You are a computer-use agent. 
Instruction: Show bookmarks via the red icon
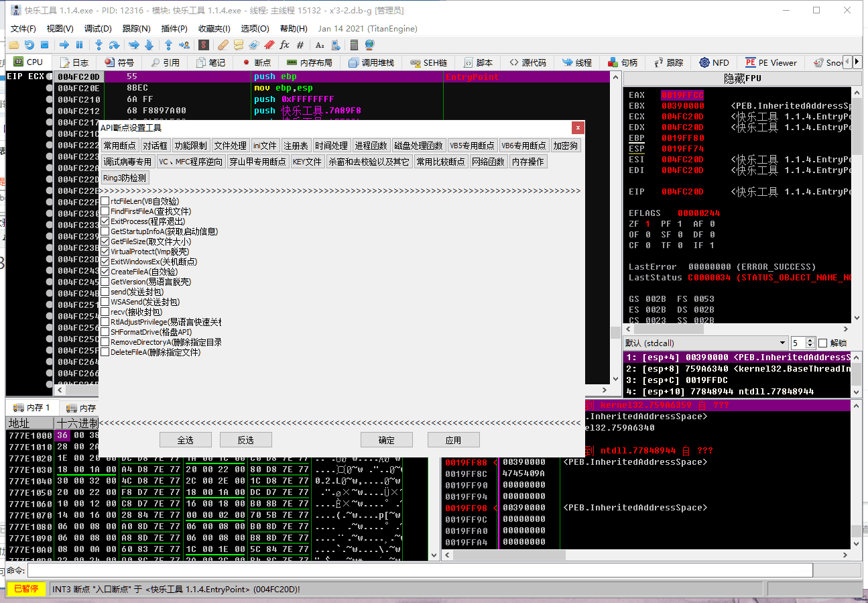pyautogui.click(x=269, y=45)
